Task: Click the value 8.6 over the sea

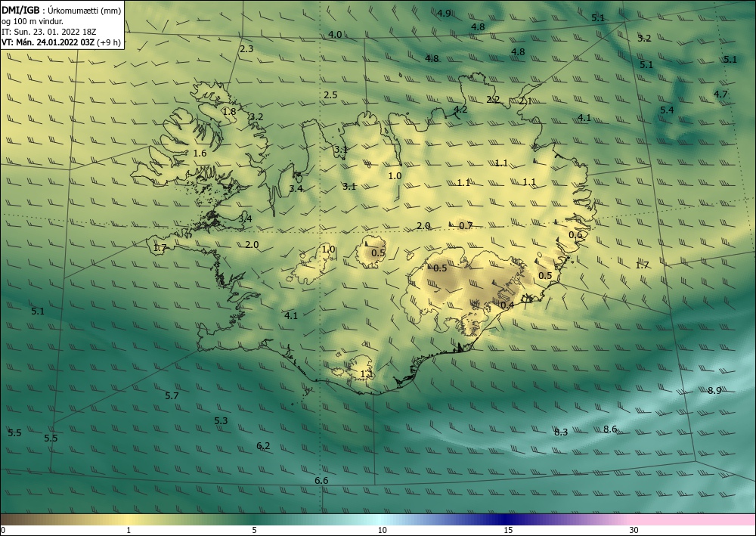Action: pyautogui.click(x=610, y=429)
